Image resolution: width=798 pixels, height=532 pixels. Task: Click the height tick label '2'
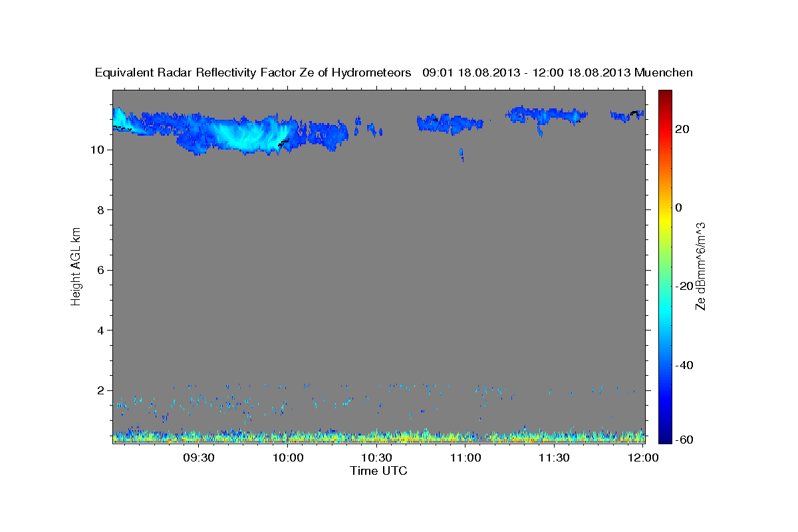102,390
